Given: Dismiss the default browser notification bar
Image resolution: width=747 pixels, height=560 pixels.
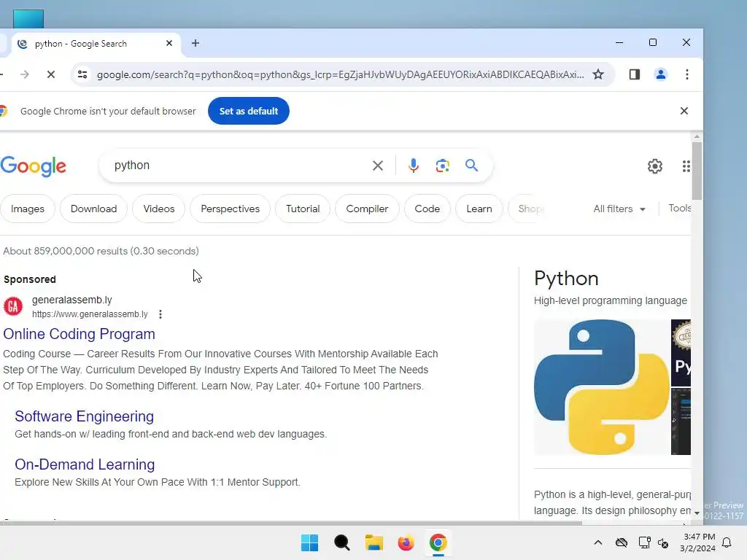Looking at the screenshot, I should tap(684, 111).
